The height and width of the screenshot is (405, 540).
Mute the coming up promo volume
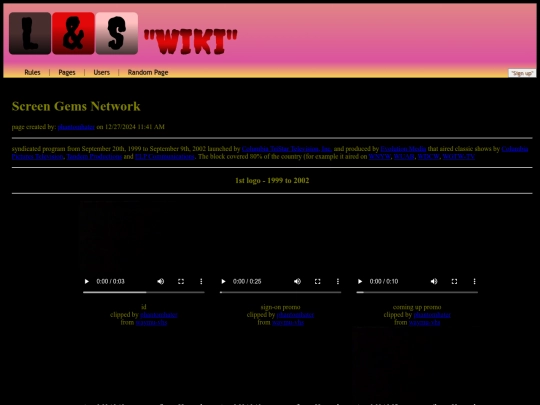click(x=434, y=281)
